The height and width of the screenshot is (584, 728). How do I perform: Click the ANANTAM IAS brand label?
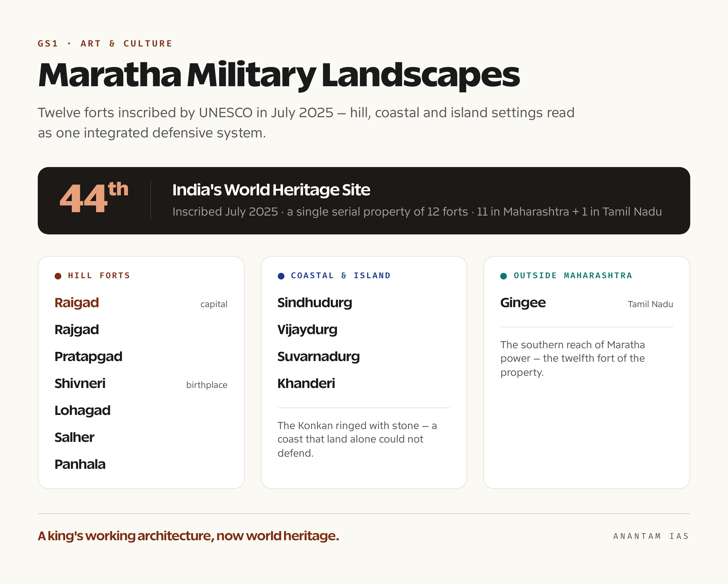(651, 536)
